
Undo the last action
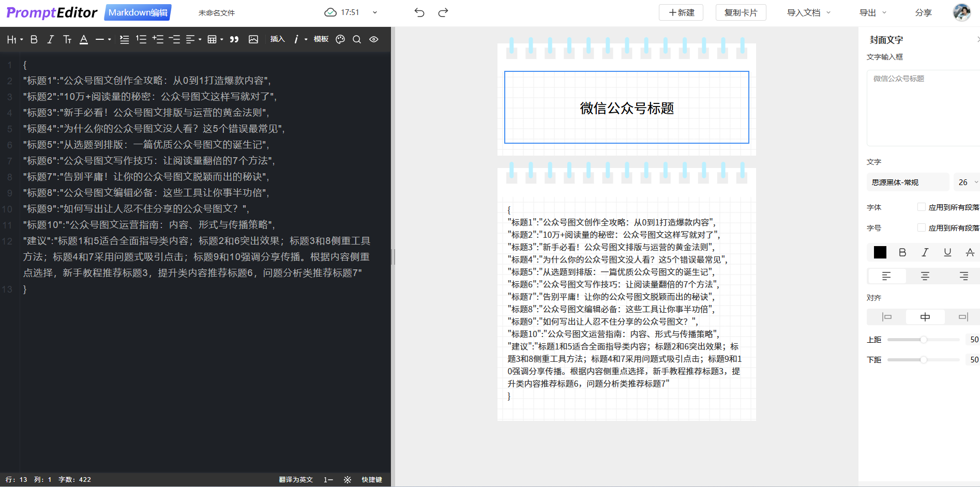tap(419, 12)
